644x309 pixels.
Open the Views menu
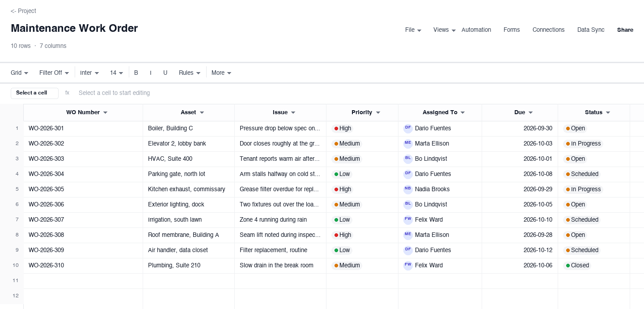(445, 30)
